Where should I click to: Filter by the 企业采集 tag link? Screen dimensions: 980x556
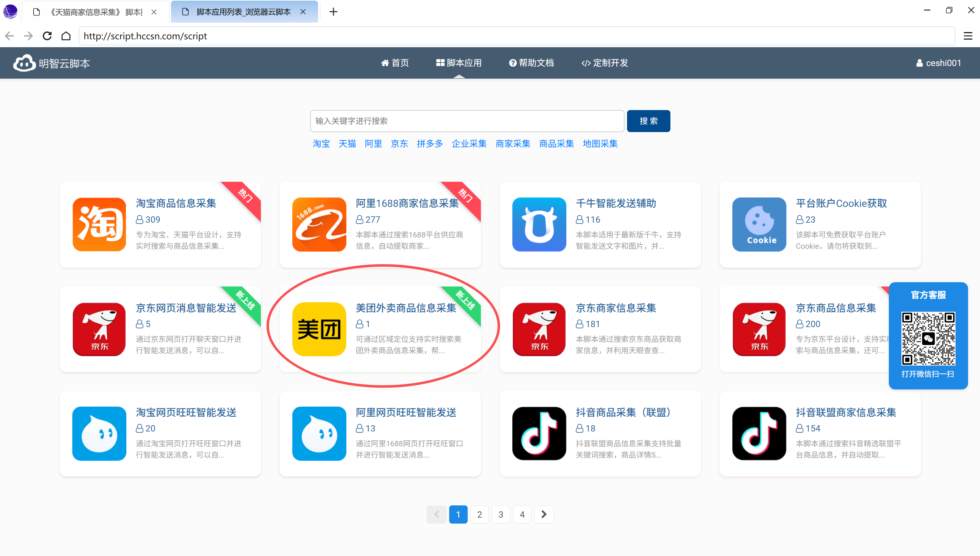(x=469, y=144)
